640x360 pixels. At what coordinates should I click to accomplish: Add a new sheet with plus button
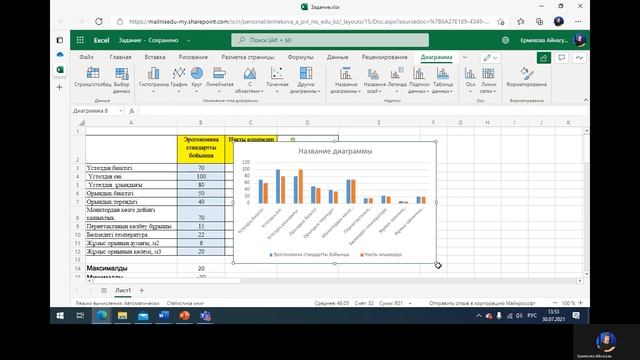click(x=142, y=290)
